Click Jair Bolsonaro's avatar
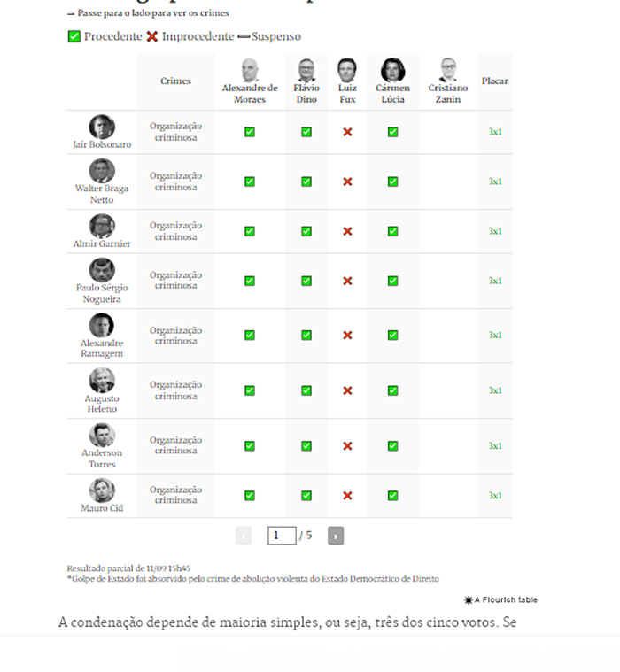 coord(102,127)
